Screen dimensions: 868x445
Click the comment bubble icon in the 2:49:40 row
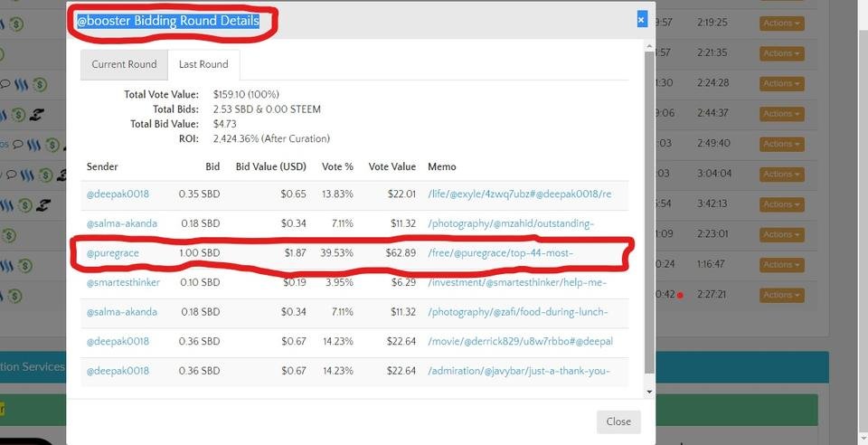coord(18,145)
